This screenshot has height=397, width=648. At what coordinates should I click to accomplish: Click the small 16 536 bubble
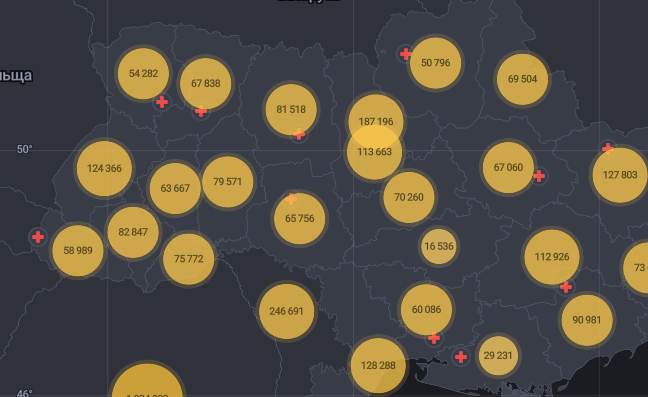tap(439, 246)
